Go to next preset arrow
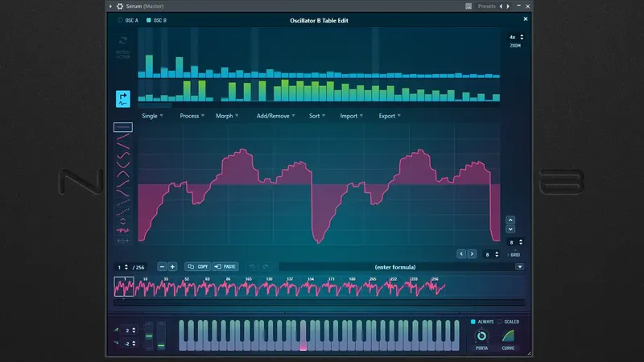Image resolution: width=644 pixels, height=362 pixels. tap(508, 6)
